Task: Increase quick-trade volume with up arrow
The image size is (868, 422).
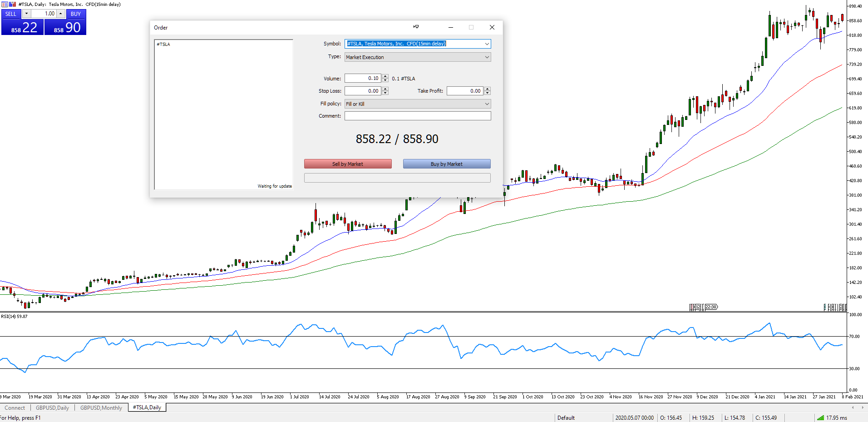Action: tap(60, 14)
